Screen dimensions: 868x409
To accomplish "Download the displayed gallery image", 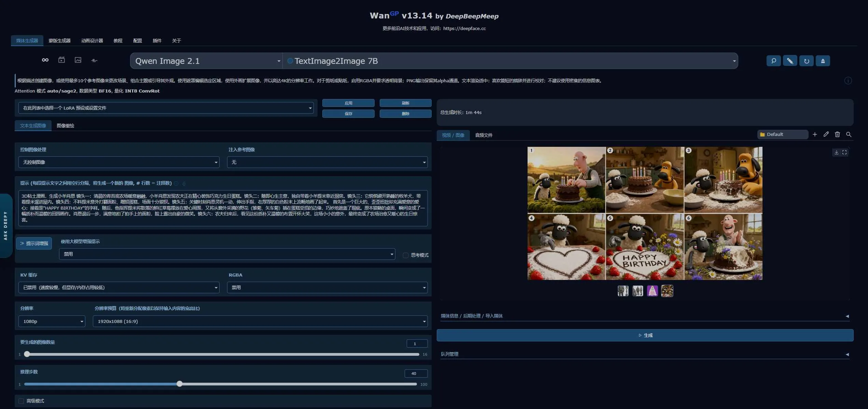I will click(x=836, y=152).
